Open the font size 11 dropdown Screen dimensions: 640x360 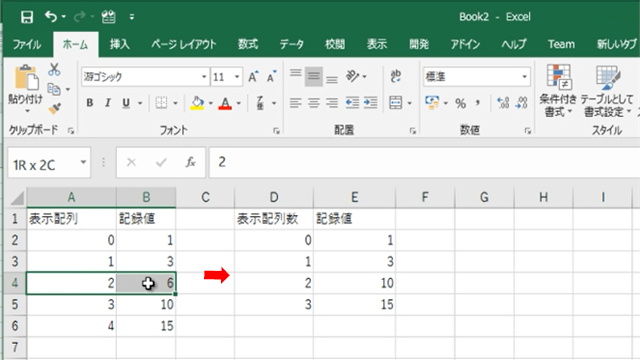click(237, 77)
